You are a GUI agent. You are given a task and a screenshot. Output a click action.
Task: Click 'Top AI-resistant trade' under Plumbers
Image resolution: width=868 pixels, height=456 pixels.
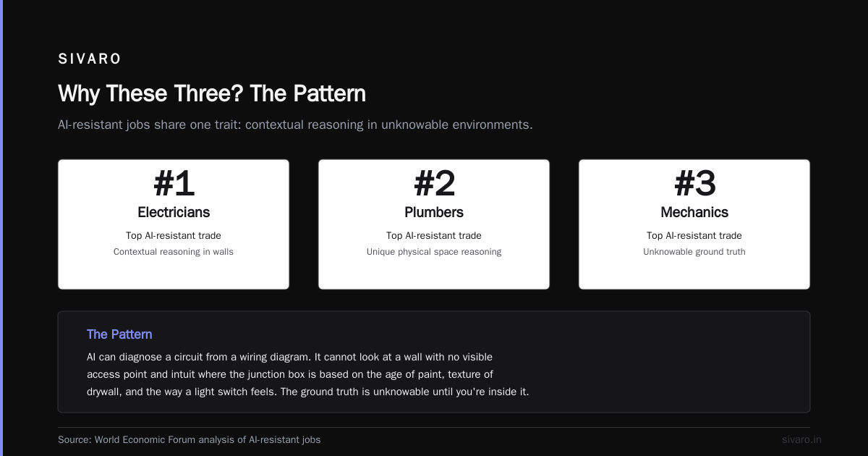click(434, 235)
